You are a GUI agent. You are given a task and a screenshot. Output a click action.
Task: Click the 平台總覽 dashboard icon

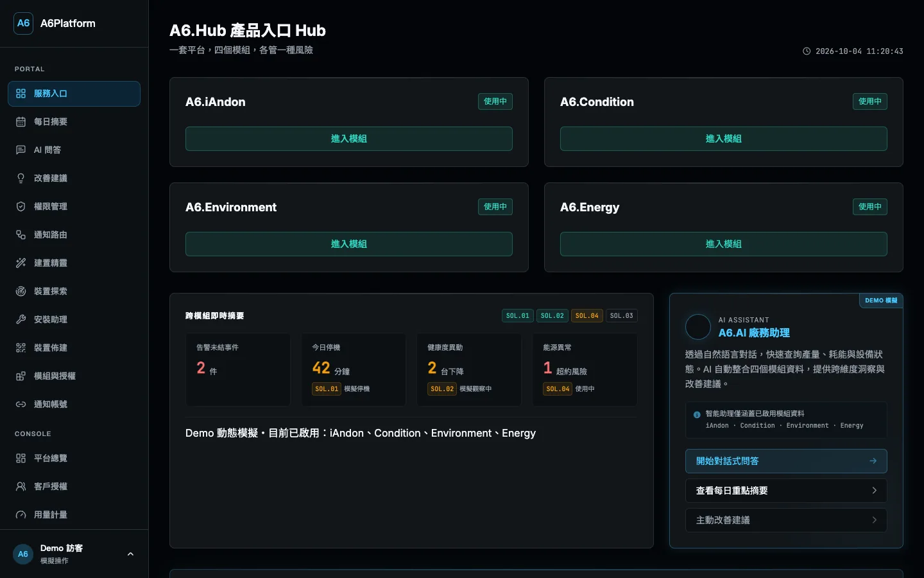[x=21, y=459]
